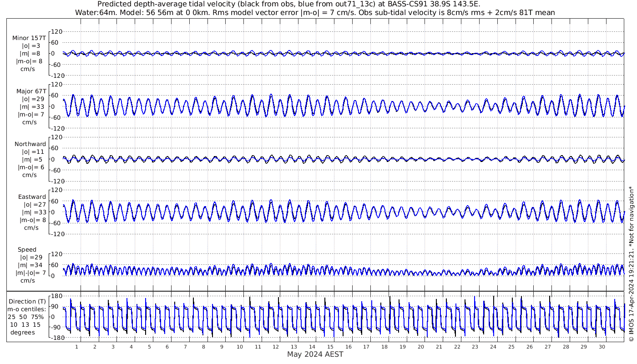Click day '15' on the date axis

click(x=330, y=347)
